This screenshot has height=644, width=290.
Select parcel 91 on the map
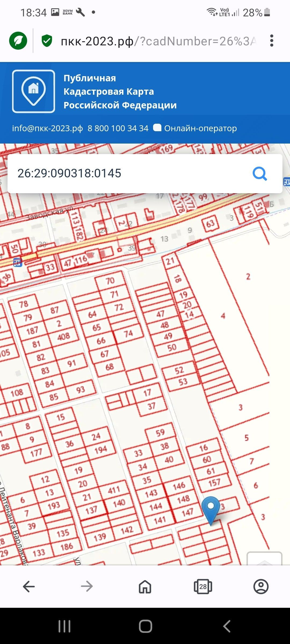tap(71, 363)
